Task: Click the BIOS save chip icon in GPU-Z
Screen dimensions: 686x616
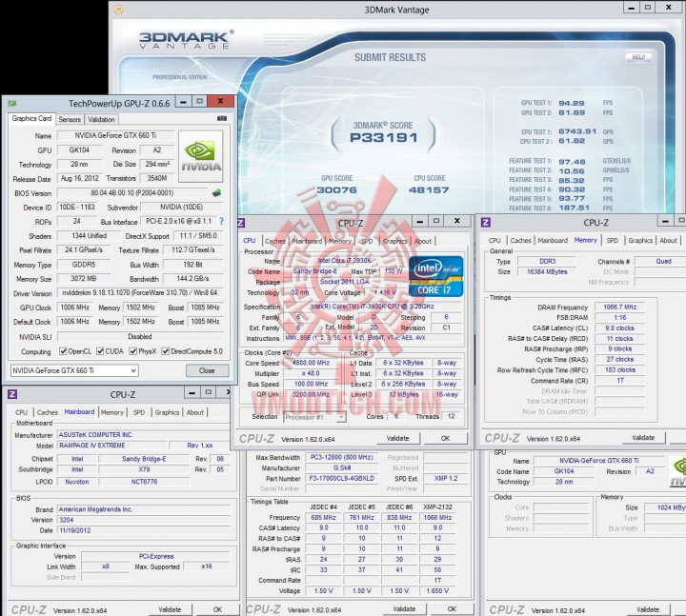Action: [x=216, y=192]
